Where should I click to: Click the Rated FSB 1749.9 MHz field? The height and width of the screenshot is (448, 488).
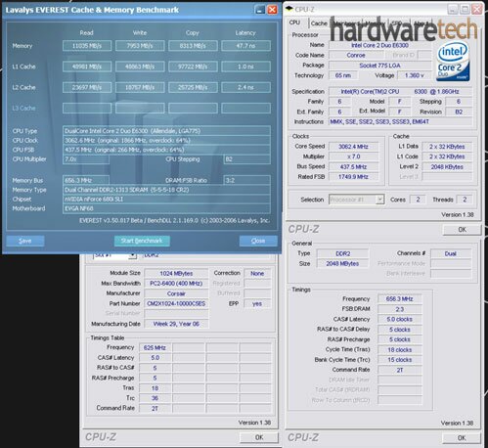(x=354, y=177)
